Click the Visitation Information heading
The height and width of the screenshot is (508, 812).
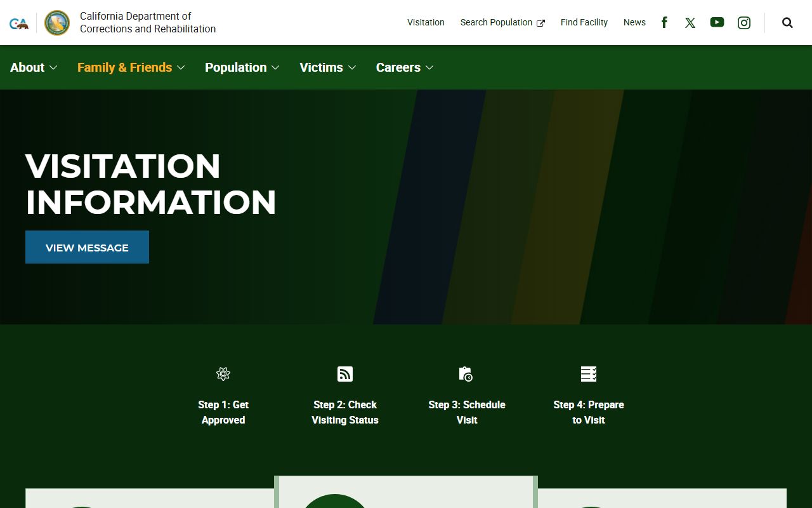[x=151, y=184]
